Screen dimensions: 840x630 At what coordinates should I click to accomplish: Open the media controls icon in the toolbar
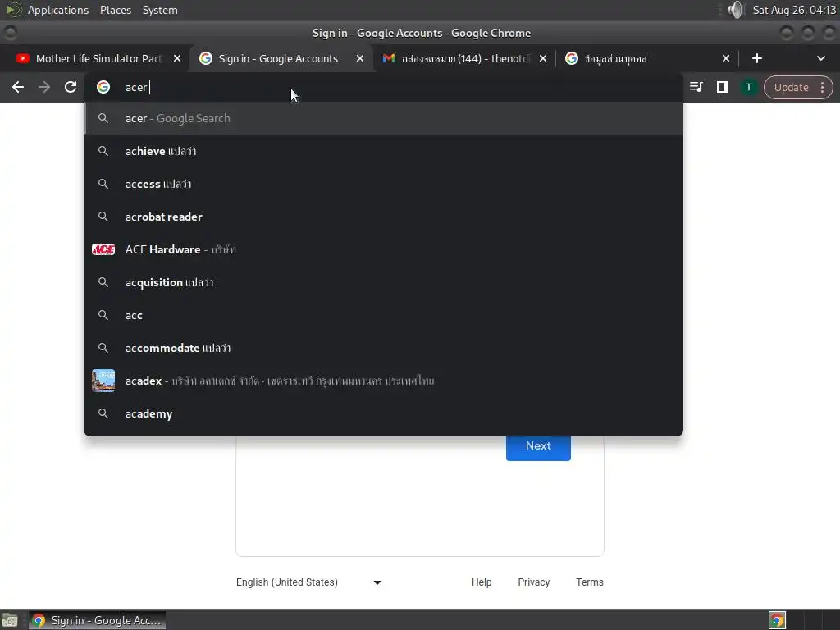(x=696, y=87)
